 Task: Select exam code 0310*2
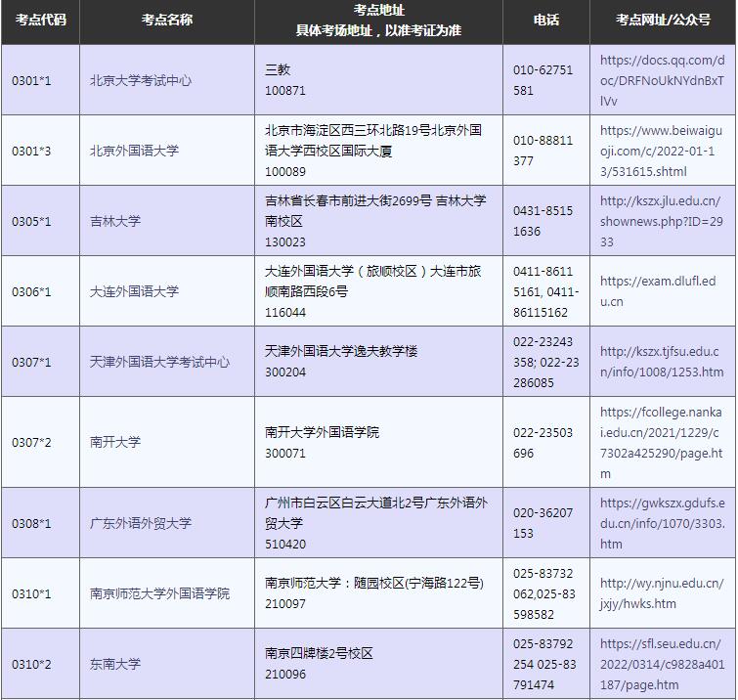pyautogui.click(x=31, y=665)
